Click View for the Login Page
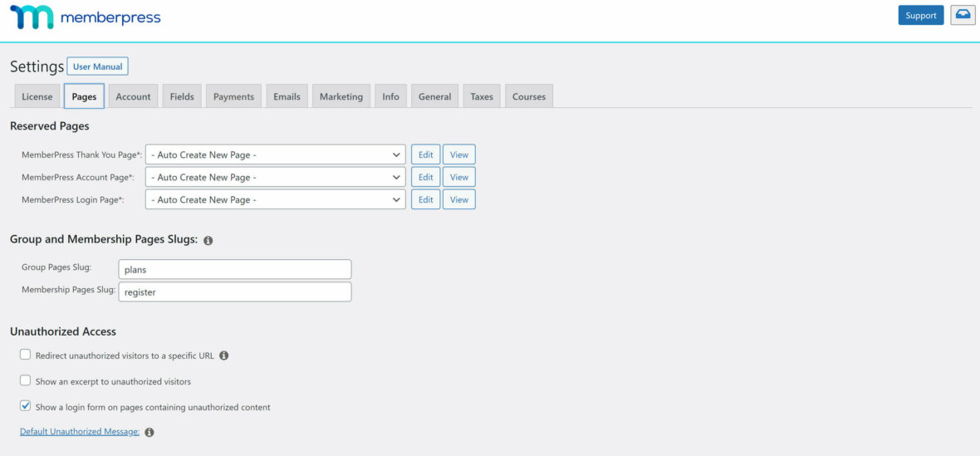 (459, 199)
